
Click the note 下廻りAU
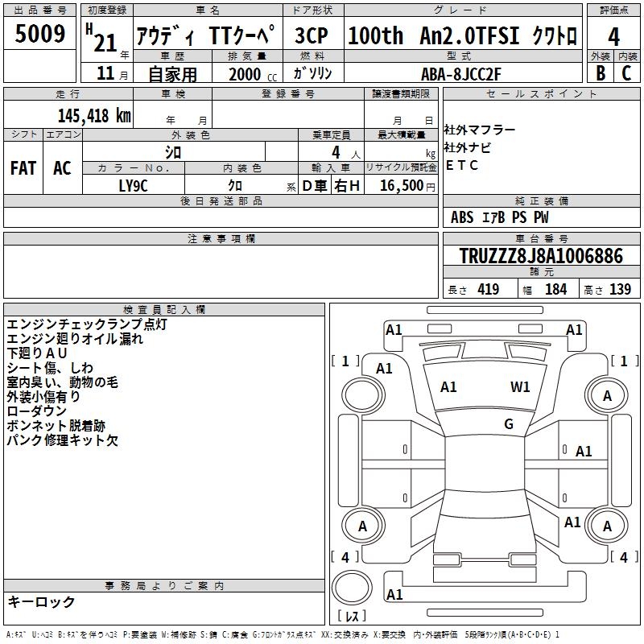coord(36,353)
